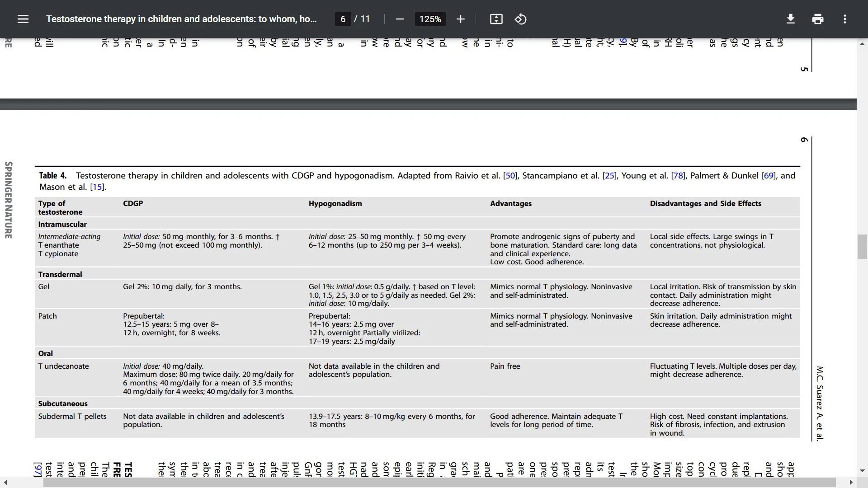This screenshot has height=488, width=868.
Task: Click the 'T enanthate' cell text
Action: [58, 245]
